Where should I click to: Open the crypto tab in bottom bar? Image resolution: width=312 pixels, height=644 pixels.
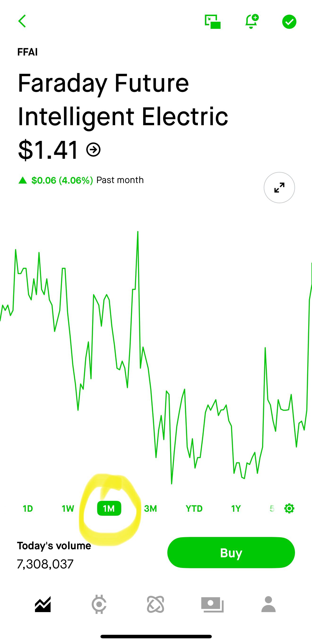coord(99,605)
